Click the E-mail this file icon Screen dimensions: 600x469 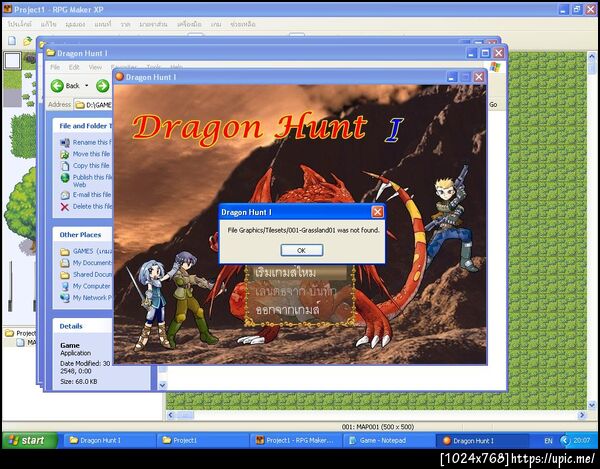(x=65, y=195)
